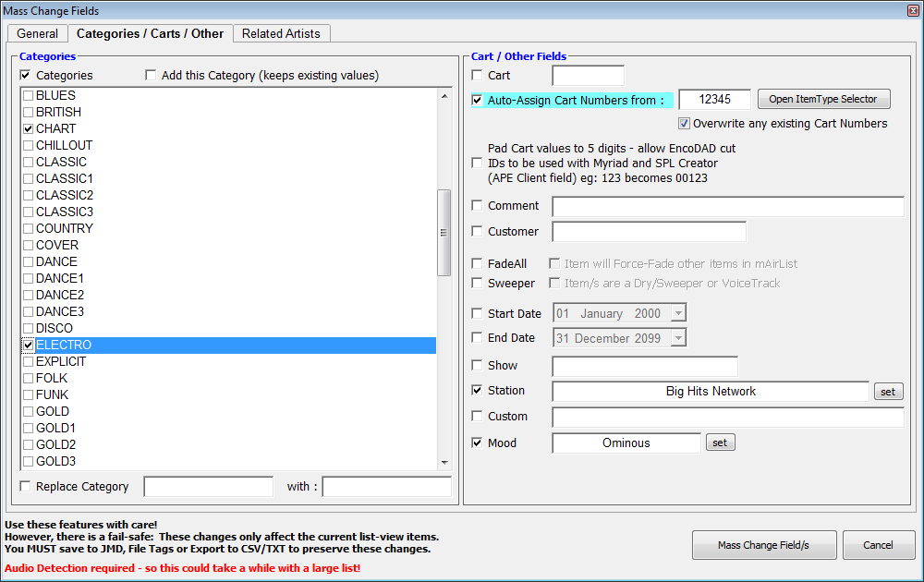Disable Overwrite any existing Cart Numbers

pos(684,124)
